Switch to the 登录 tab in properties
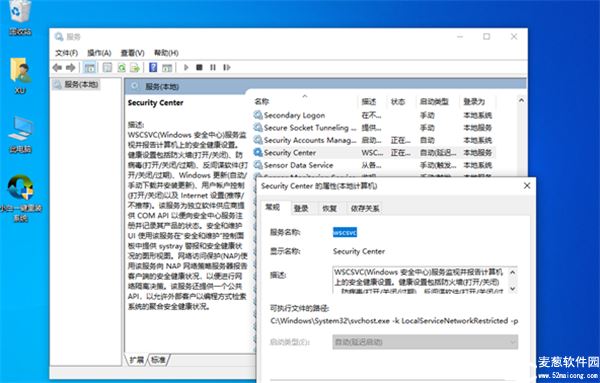Viewport: 600px width, 383px height. pos(301,209)
